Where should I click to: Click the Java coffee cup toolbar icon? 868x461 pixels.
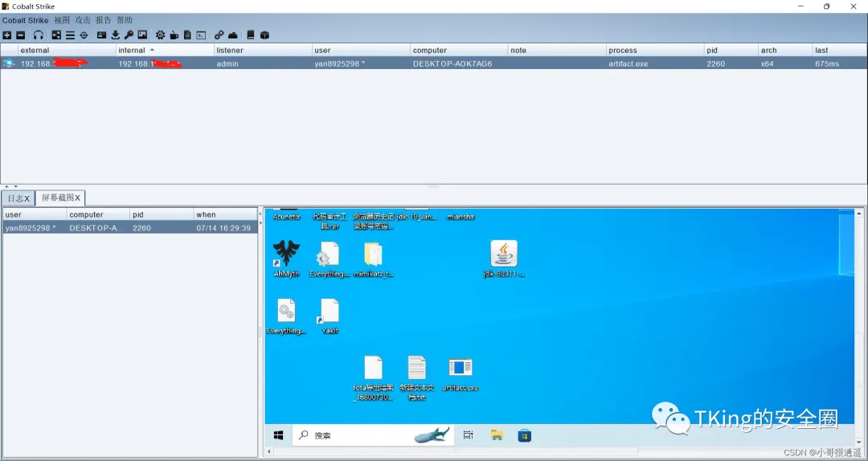click(174, 35)
